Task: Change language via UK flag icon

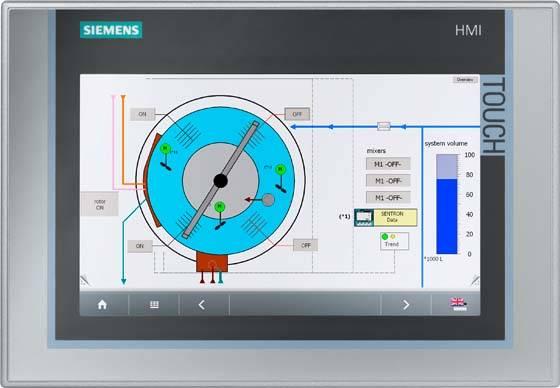Action: pyautogui.click(x=458, y=304)
